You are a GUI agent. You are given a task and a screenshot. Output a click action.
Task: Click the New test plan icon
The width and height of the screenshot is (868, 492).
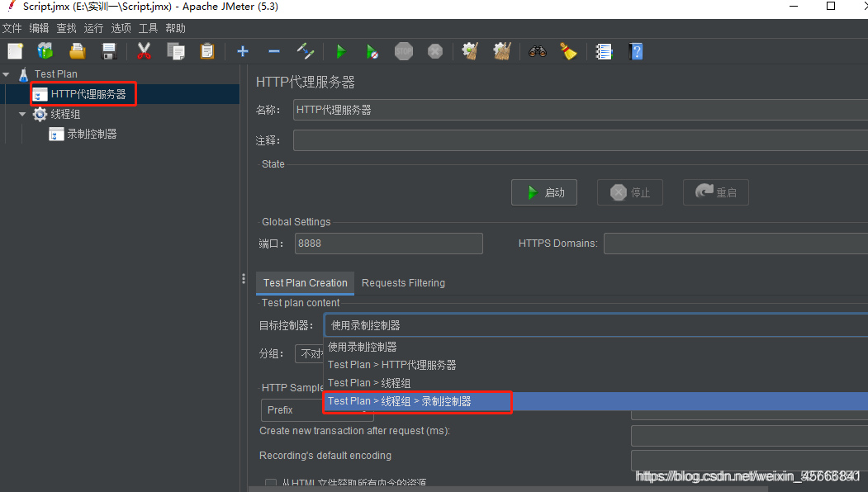[16, 51]
